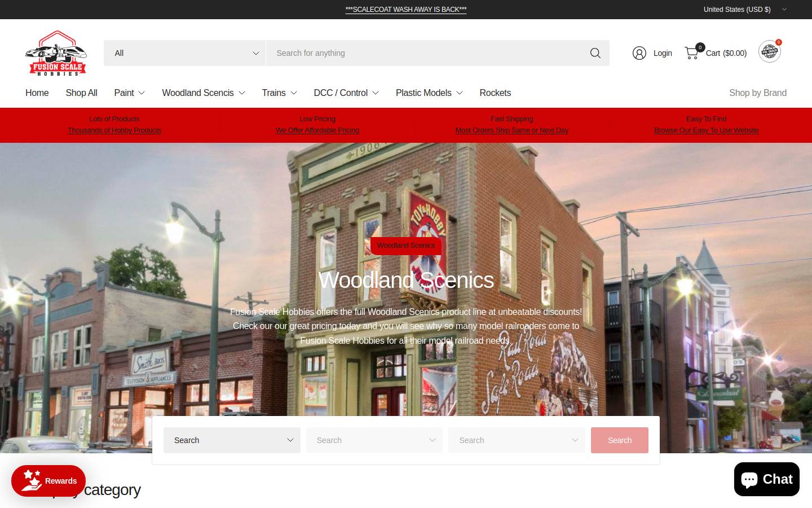The height and width of the screenshot is (508, 812).
Task: Click Thousands of Hobby Products link
Action: pyautogui.click(x=114, y=130)
